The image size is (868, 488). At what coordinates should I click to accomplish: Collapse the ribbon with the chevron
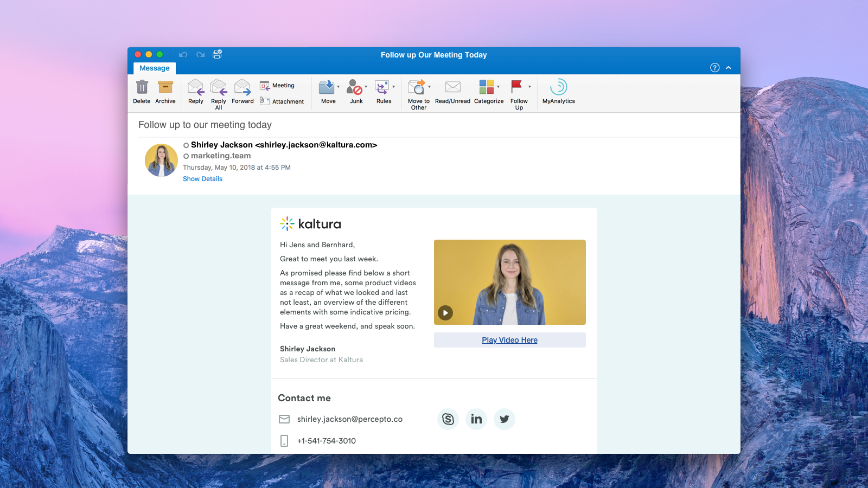(x=729, y=68)
